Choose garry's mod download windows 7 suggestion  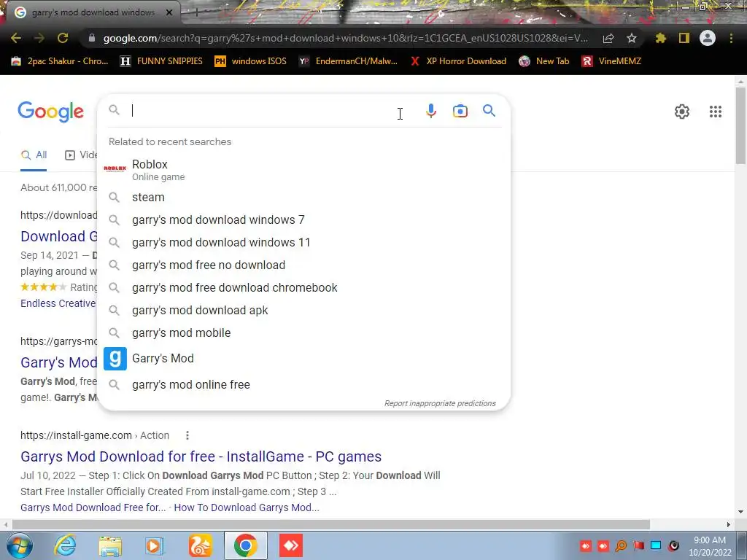(x=304, y=219)
